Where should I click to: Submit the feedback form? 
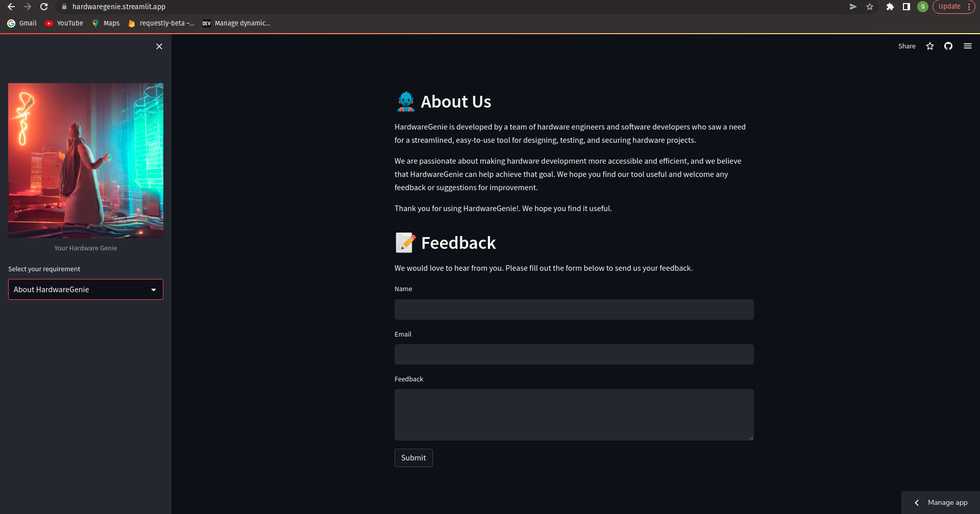(413, 458)
